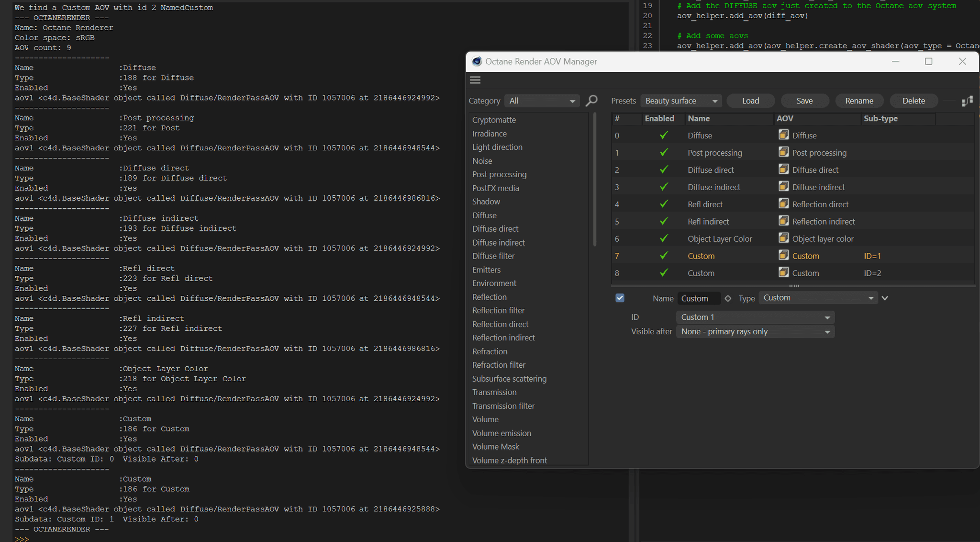This screenshot has width=980, height=542.
Task: Select Environment in category list
Action: (494, 283)
